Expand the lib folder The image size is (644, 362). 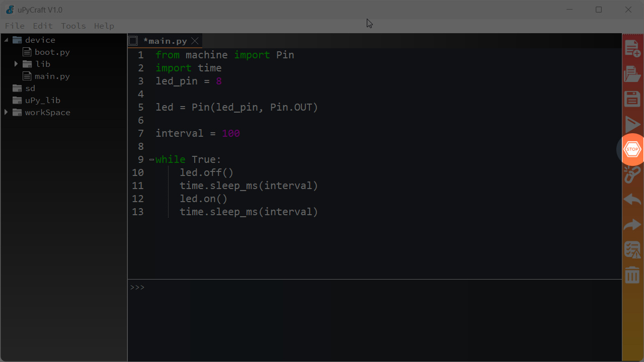(16, 64)
